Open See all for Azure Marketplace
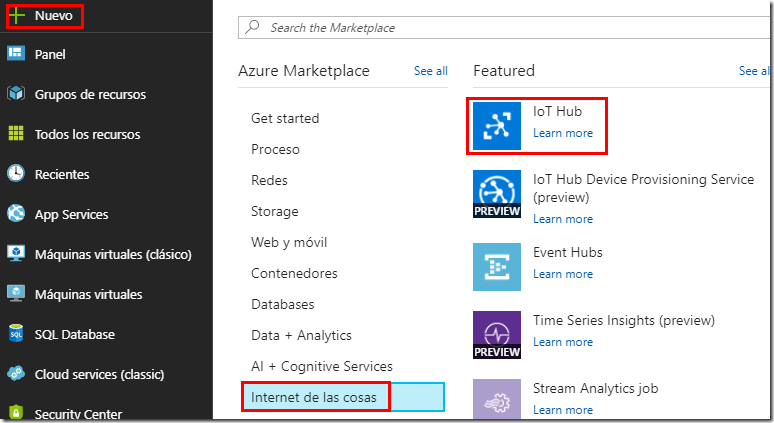The height and width of the screenshot is (423, 774). point(430,71)
